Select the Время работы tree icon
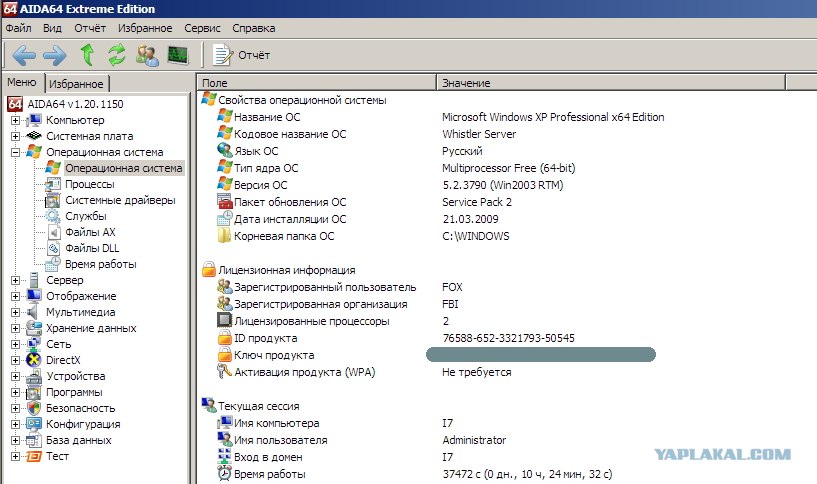Viewport: 817px width, 484px height. pos(53,264)
